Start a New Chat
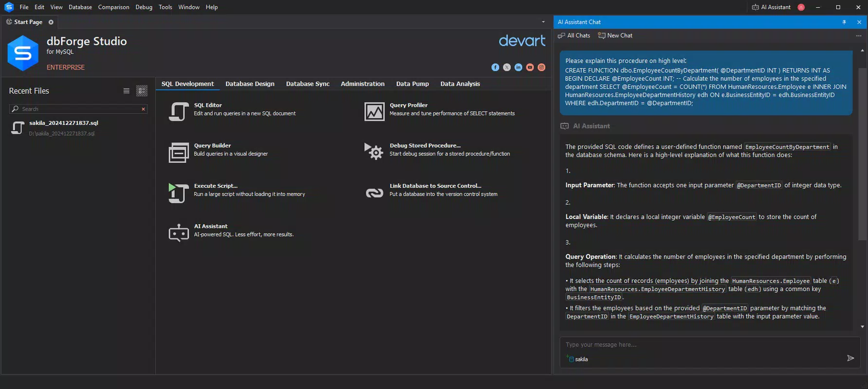 pyautogui.click(x=615, y=35)
